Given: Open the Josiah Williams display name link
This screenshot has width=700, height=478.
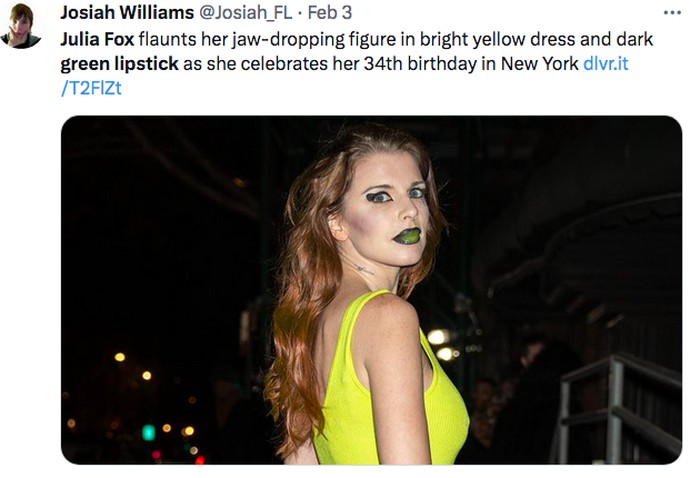Looking at the screenshot, I should click(x=126, y=13).
